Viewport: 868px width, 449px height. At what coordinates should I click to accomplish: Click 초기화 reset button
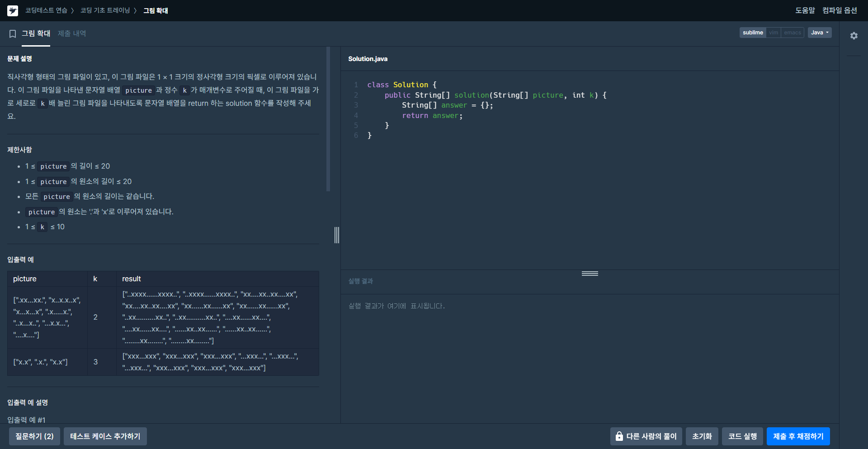702,436
